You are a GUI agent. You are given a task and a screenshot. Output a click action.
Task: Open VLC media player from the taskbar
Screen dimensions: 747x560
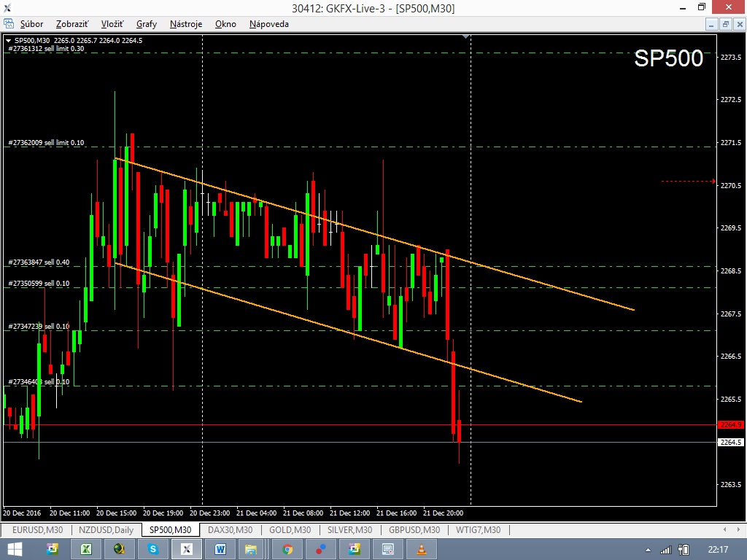(x=421, y=550)
